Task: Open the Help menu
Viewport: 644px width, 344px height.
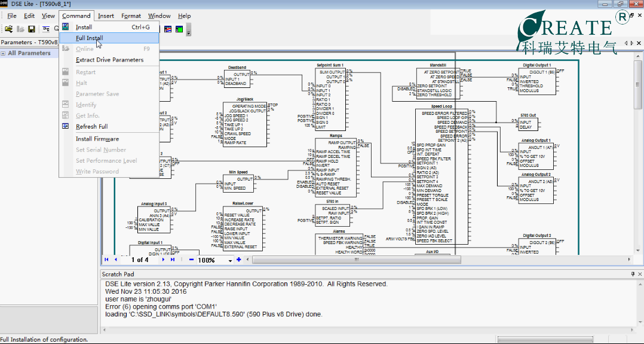Action: (x=185, y=16)
